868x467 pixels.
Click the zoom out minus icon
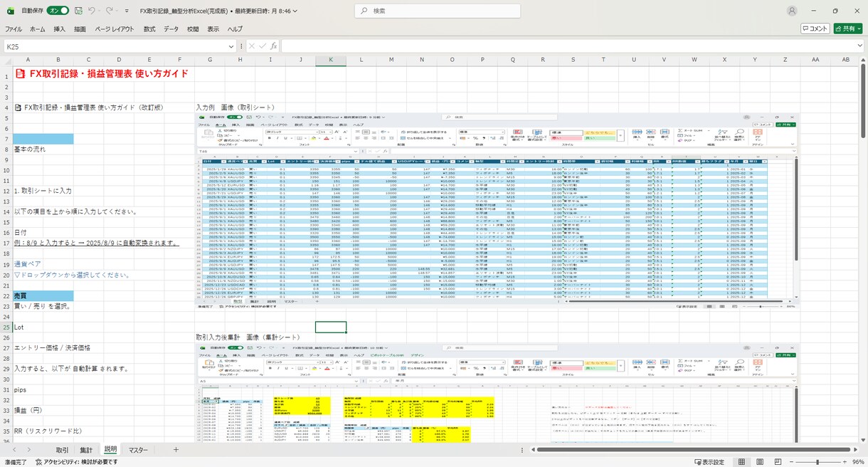click(x=791, y=461)
